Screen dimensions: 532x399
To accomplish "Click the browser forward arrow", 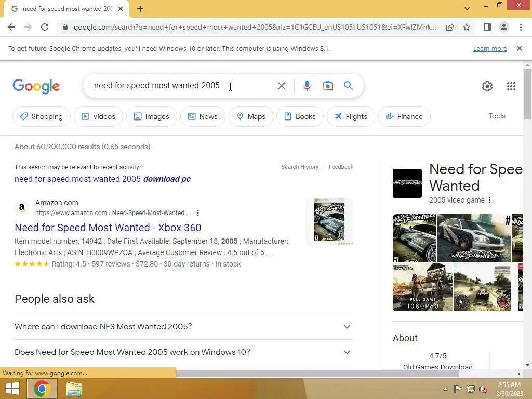I will coord(28,27).
